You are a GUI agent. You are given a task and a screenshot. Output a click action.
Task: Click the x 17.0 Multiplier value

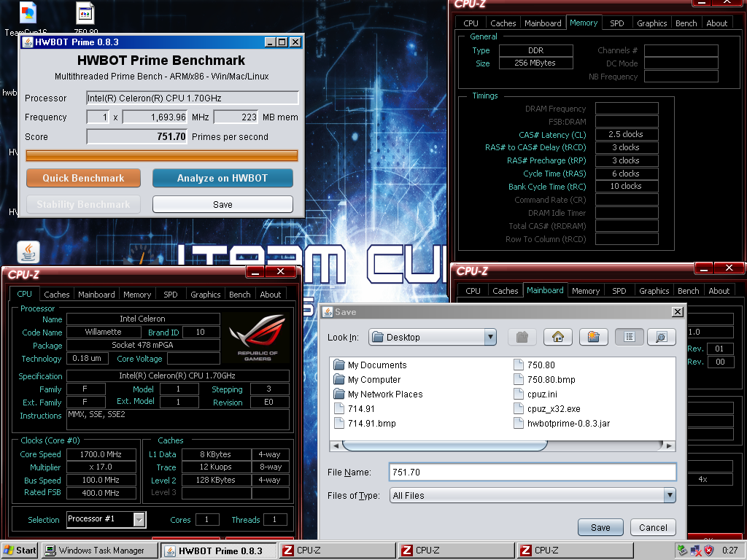[101, 467]
